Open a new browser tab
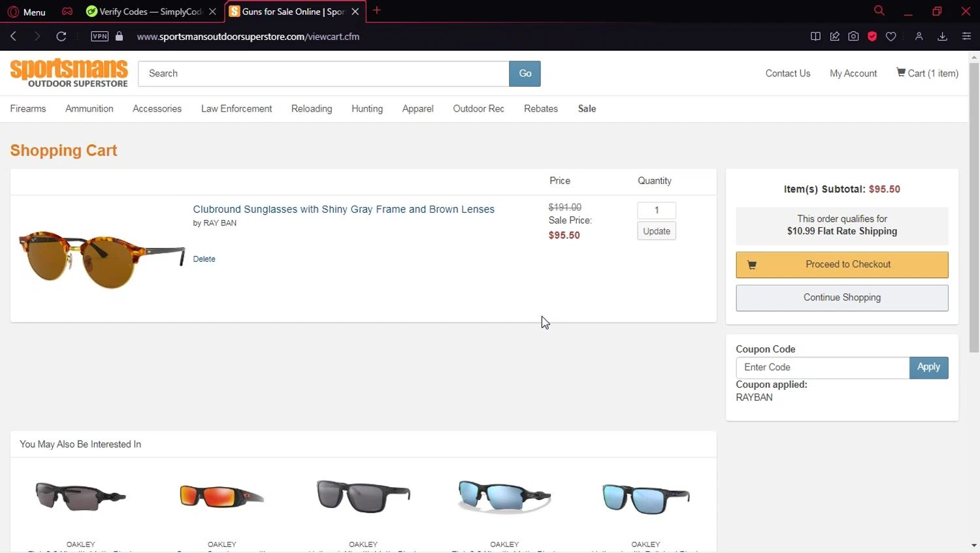980x553 pixels. [377, 10]
